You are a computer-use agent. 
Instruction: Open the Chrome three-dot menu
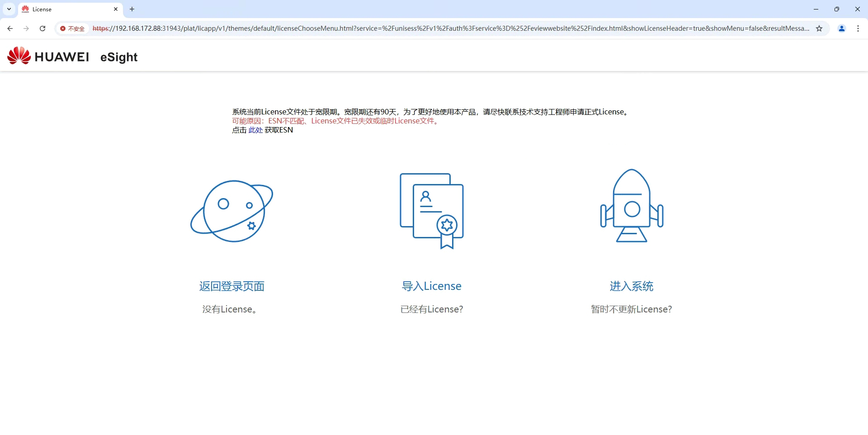point(858,28)
